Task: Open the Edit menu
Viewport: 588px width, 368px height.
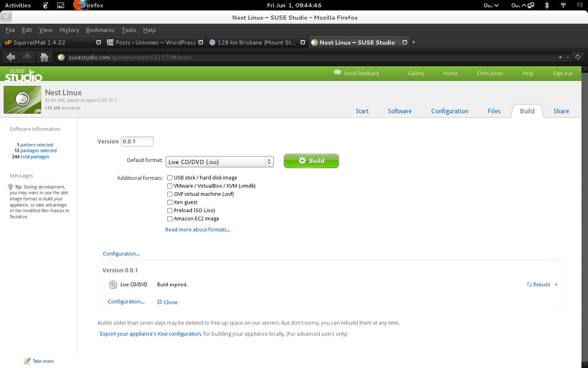Action: coord(27,30)
